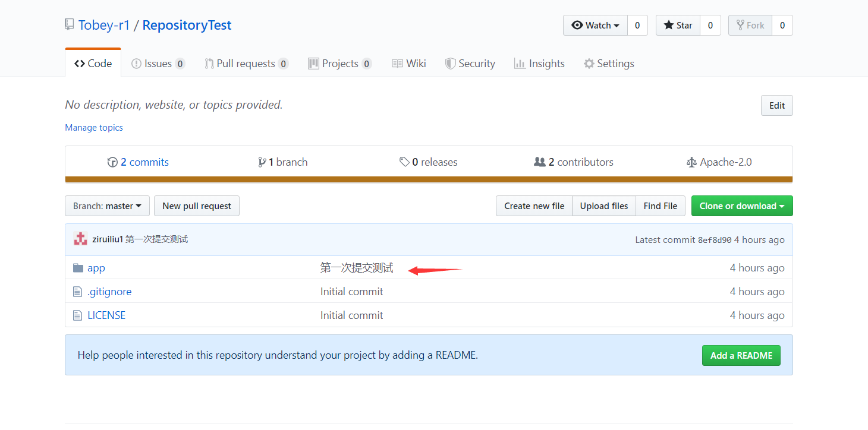View the 2 contributors page

574,162
